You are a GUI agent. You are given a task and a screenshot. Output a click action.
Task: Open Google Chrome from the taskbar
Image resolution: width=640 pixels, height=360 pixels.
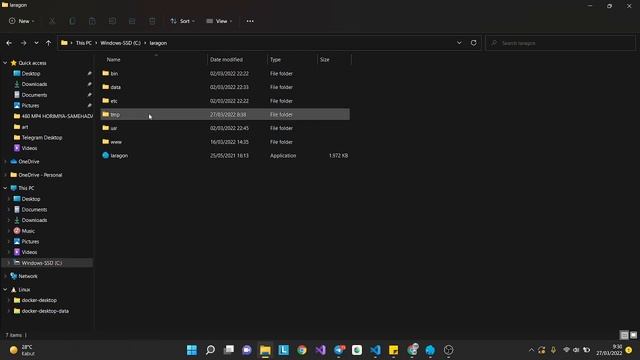tap(302, 350)
